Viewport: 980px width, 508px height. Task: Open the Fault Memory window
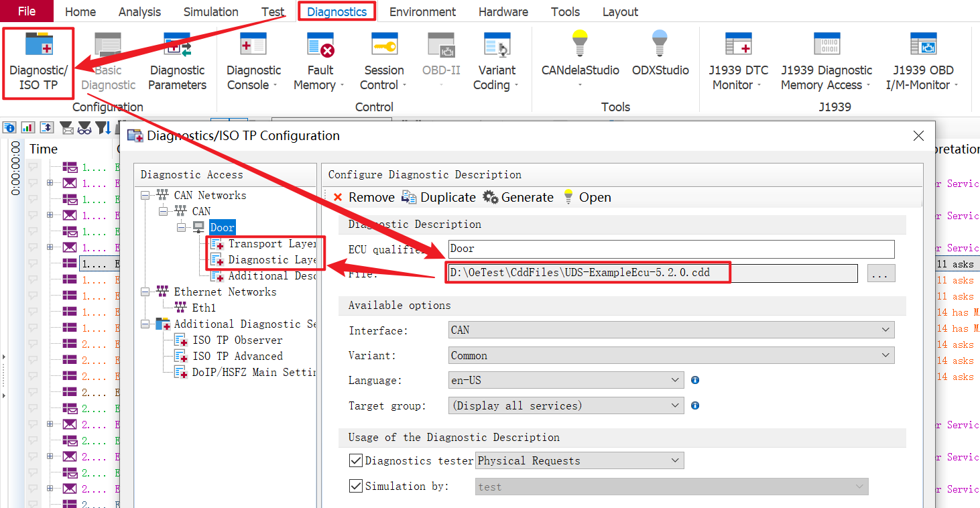point(320,62)
